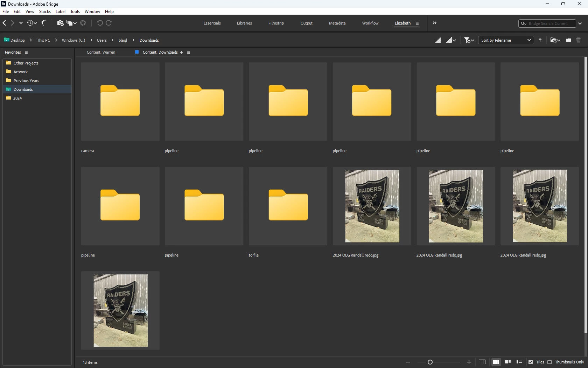The height and width of the screenshot is (368, 588).
Task: Open the View menu
Action: point(30,12)
